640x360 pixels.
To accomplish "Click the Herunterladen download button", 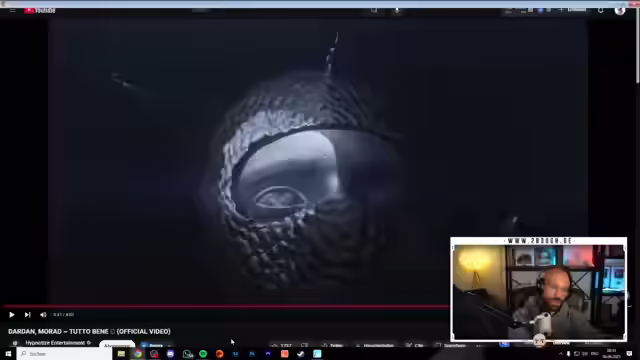I will (x=375, y=345).
